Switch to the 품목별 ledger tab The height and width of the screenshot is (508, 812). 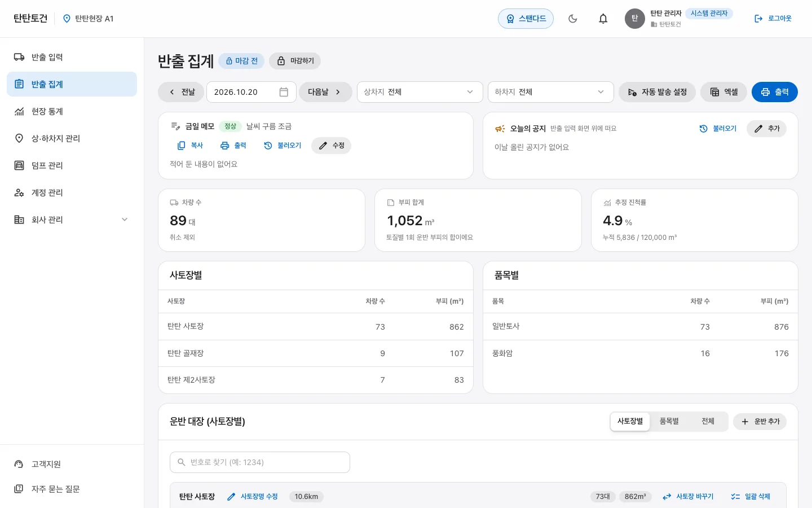pos(669,422)
